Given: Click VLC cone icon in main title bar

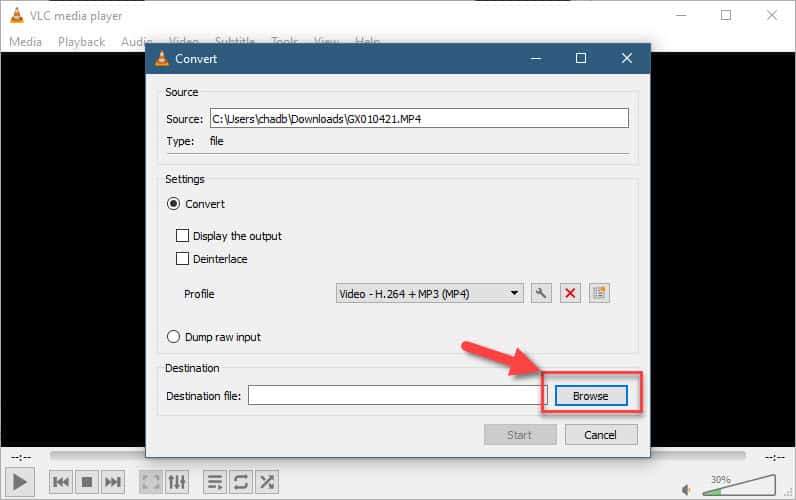Looking at the screenshot, I should click(16, 15).
